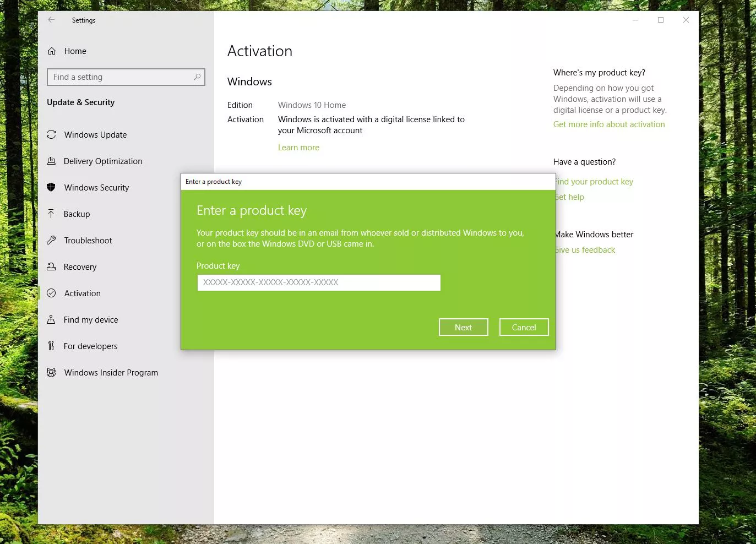Click the Windows Security shield icon
This screenshot has height=544, width=756.
tap(51, 187)
